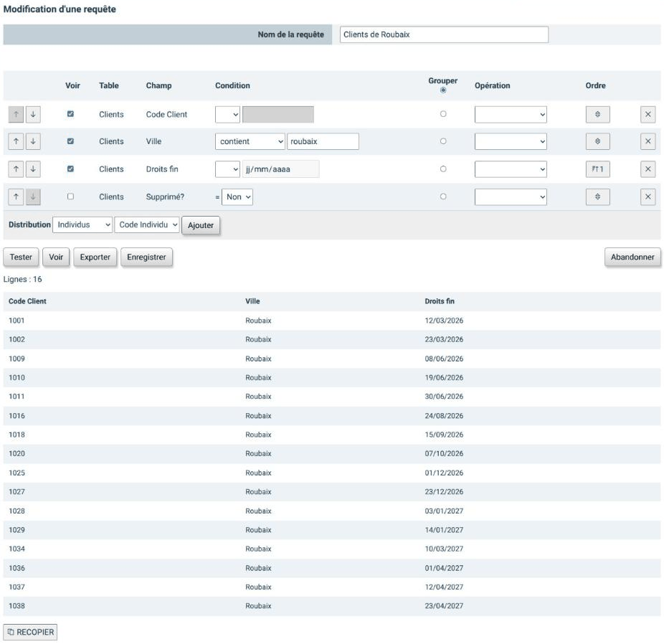Click the Droits fin date field
The width and height of the screenshot is (664, 644).
pyautogui.click(x=280, y=169)
